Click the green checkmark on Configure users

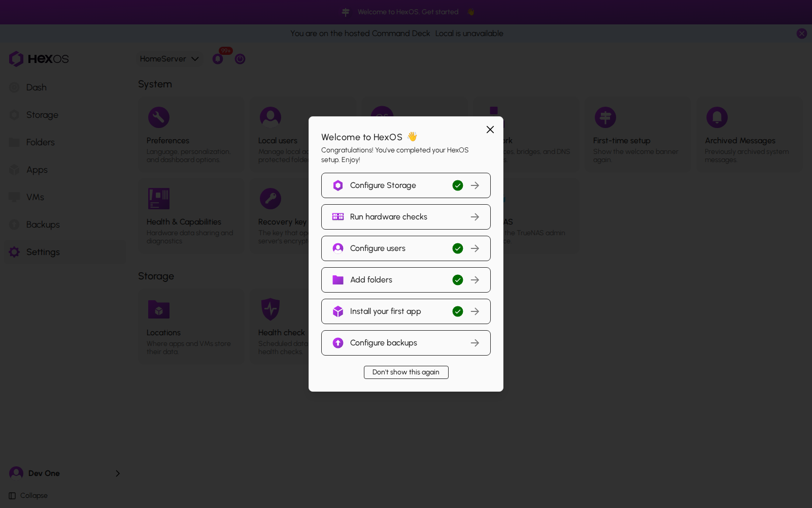(458, 248)
